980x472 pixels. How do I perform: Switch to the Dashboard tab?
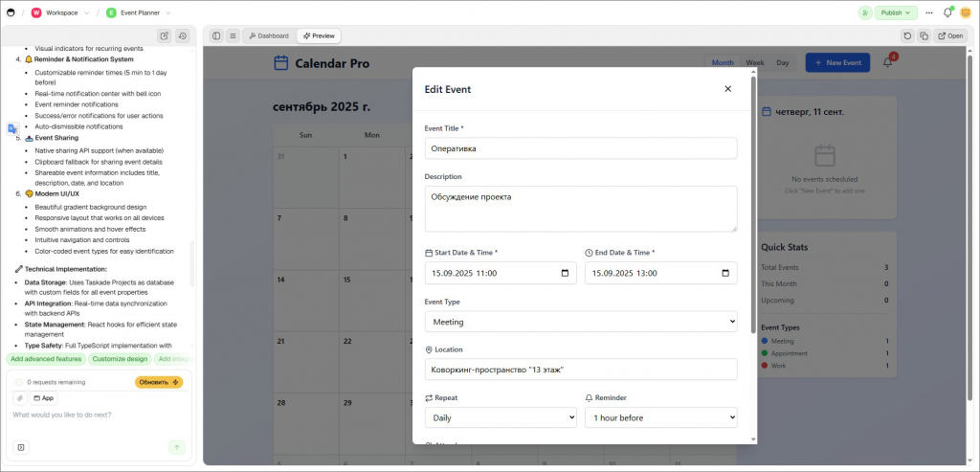pyautogui.click(x=268, y=36)
